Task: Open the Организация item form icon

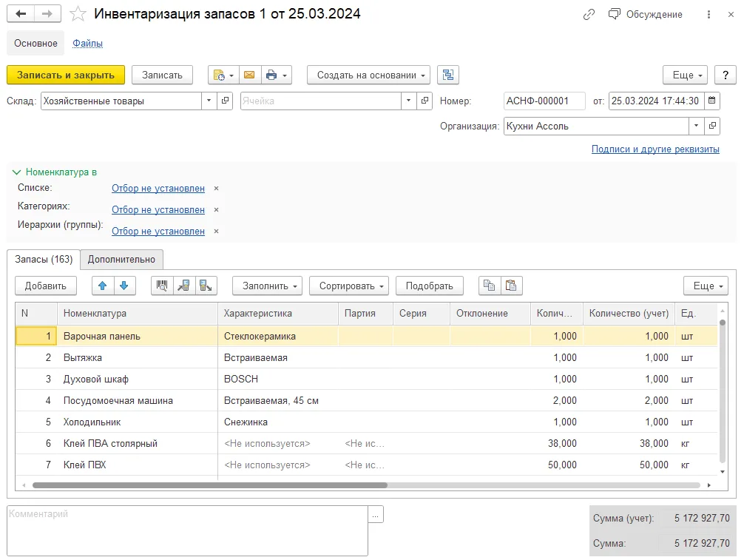Action: [x=712, y=126]
